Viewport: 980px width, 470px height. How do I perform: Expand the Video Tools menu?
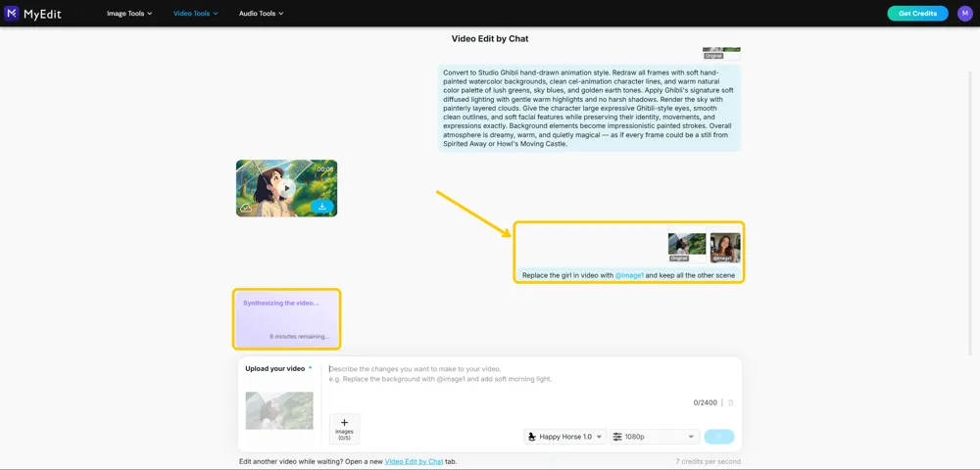196,13
